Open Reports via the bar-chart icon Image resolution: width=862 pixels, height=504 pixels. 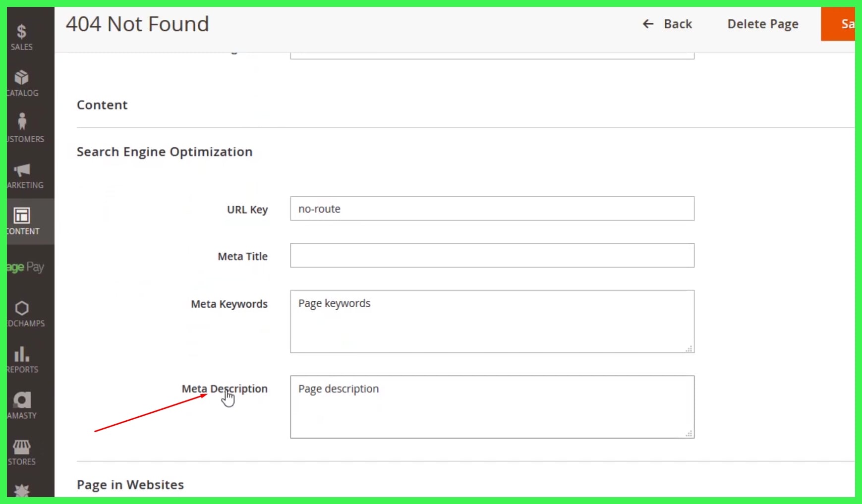[22, 355]
